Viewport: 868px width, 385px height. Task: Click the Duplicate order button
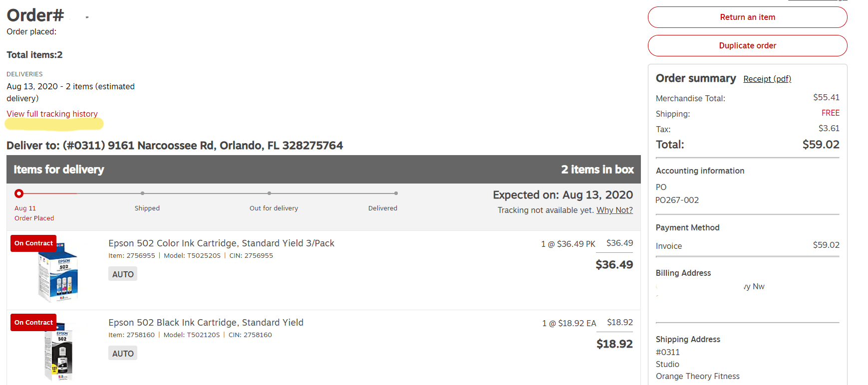(x=747, y=45)
